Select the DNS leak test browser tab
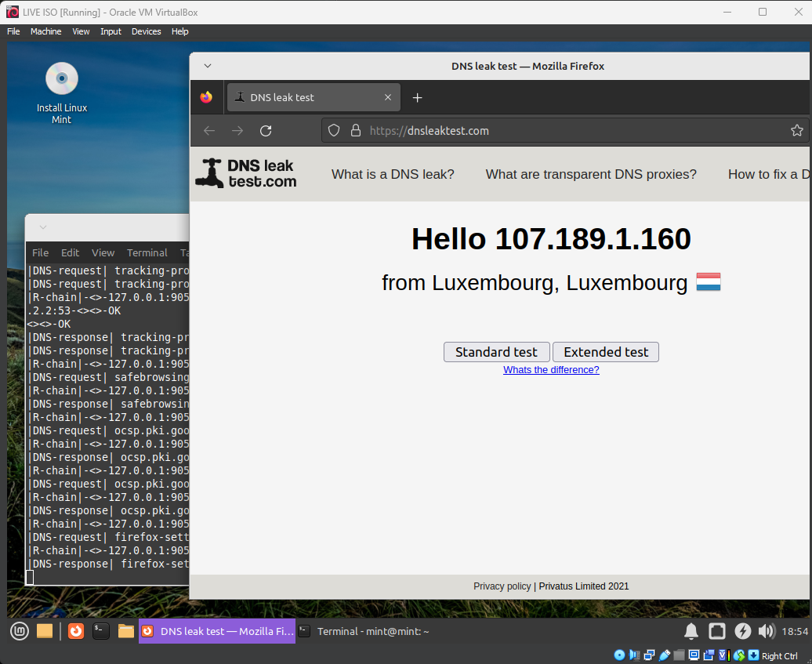 (x=314, y=97)
